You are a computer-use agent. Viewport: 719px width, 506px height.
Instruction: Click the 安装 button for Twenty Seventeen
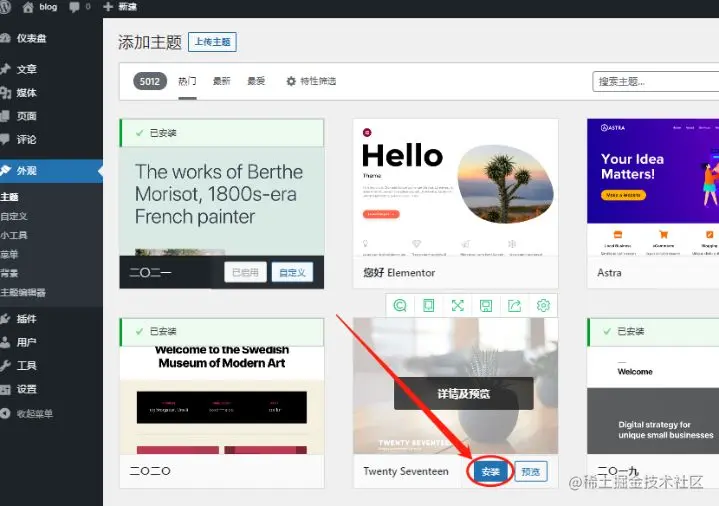point(490,472)
